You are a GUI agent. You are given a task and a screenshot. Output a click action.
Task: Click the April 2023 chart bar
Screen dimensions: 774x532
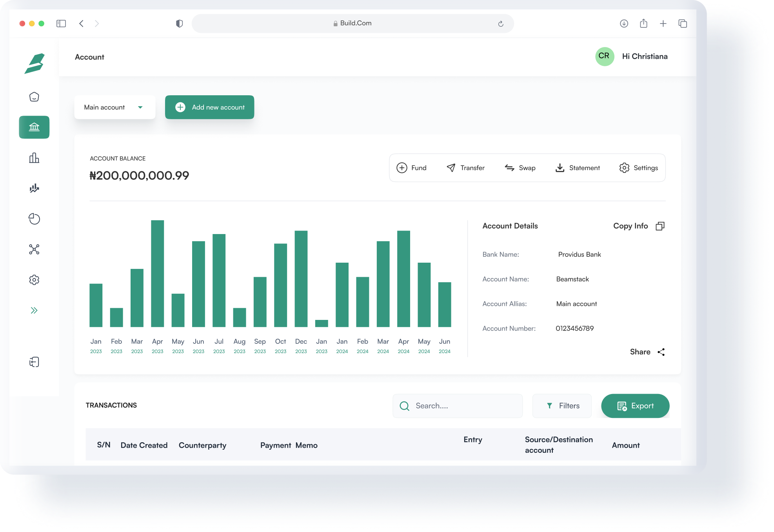pos(157,274)
